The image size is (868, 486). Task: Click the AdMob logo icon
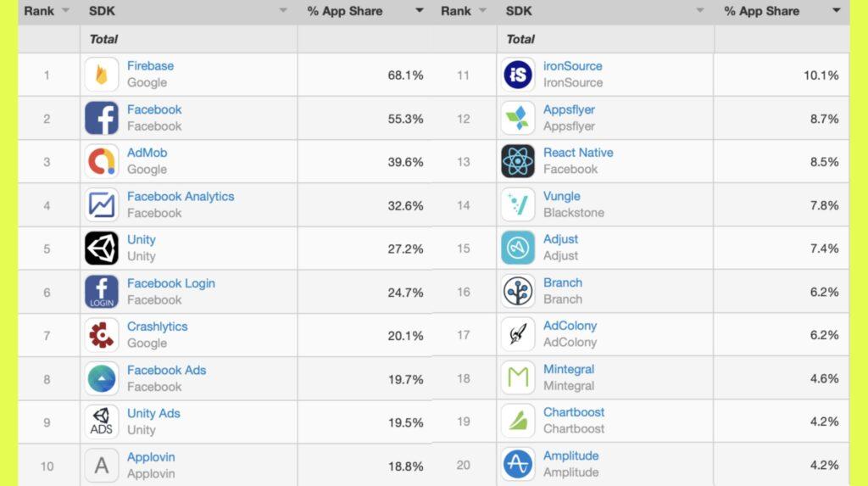[102, 161]
